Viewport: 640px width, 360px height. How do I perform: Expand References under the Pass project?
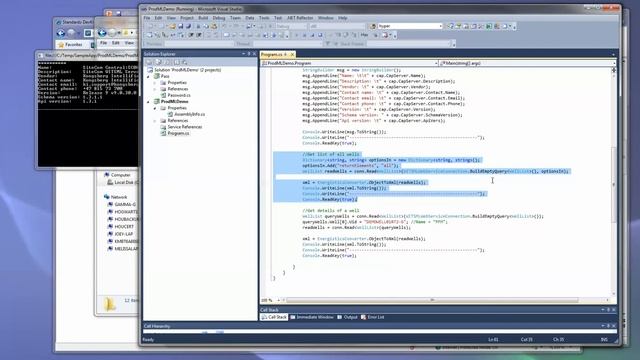pos(155,89)
